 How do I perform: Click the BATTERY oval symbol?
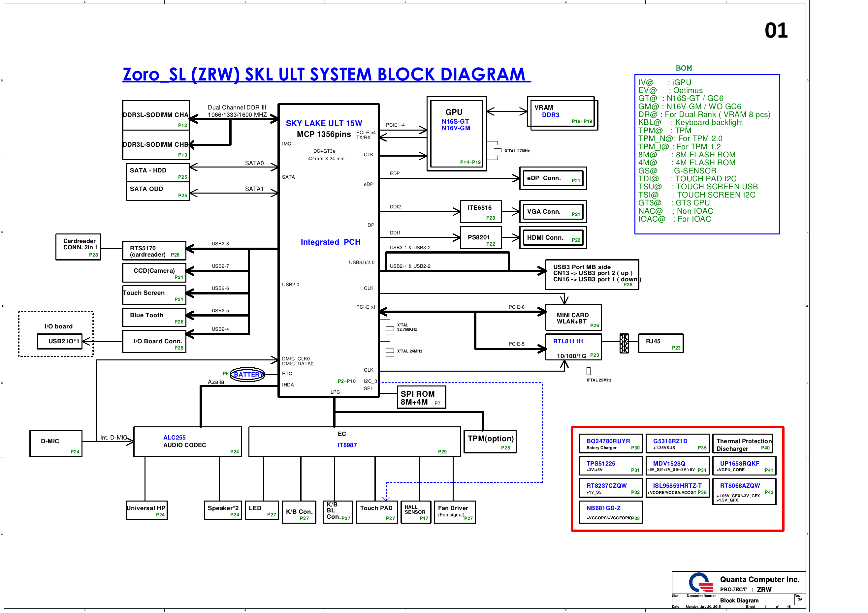[248, 374]
